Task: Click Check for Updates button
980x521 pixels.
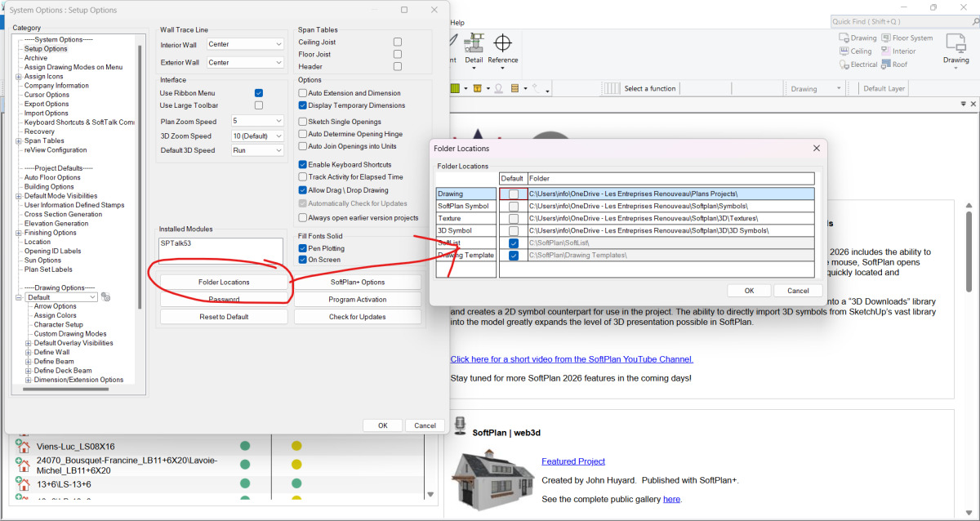Action: coord(357,316)
